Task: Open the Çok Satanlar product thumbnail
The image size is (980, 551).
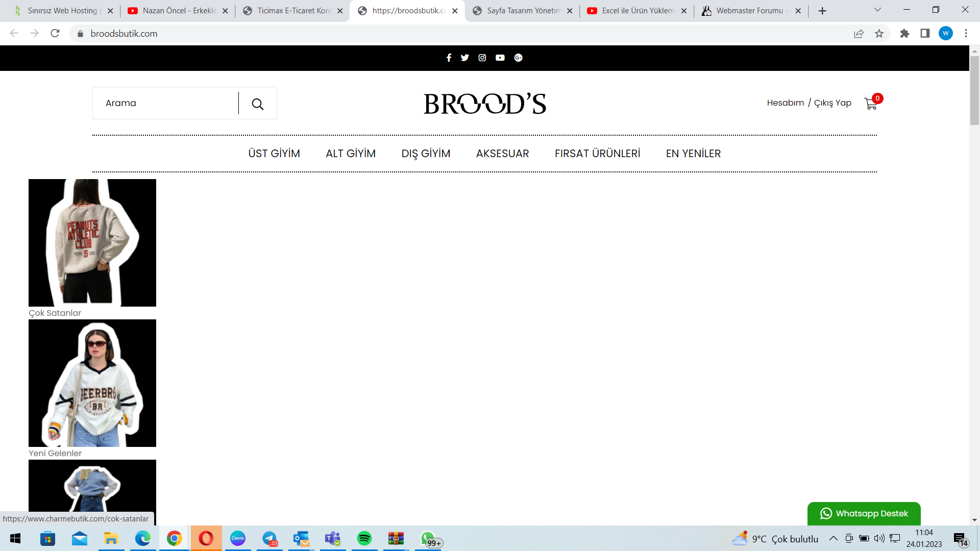Action: [x=92, y=243]
